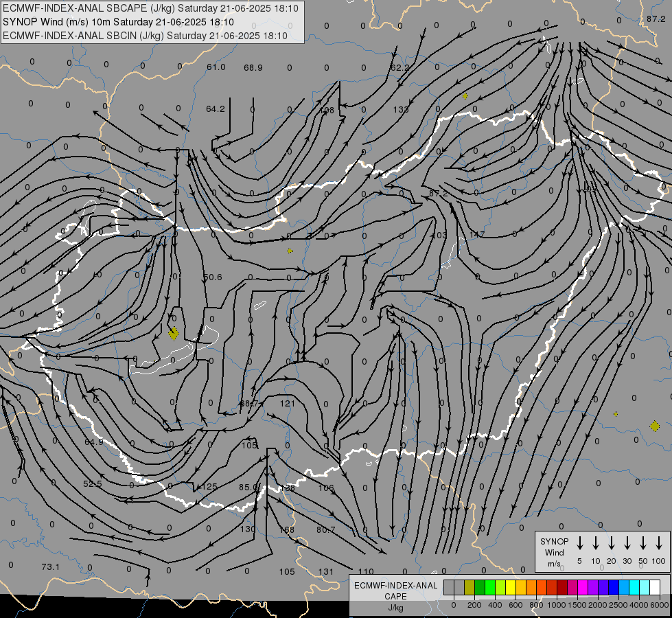Click the 100 m/s wind arrow in legend

point(659,542)
